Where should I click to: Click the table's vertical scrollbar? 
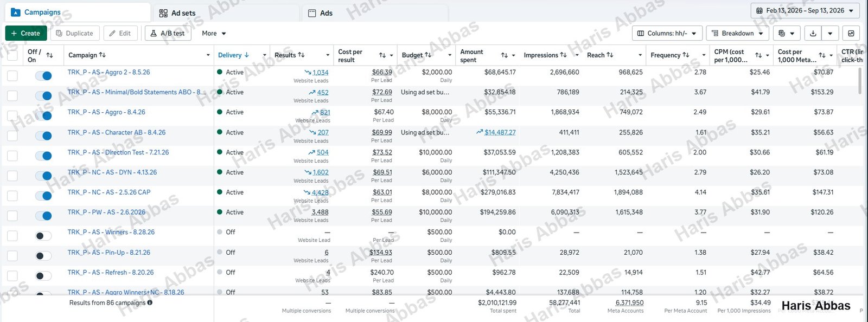[860, 81]
